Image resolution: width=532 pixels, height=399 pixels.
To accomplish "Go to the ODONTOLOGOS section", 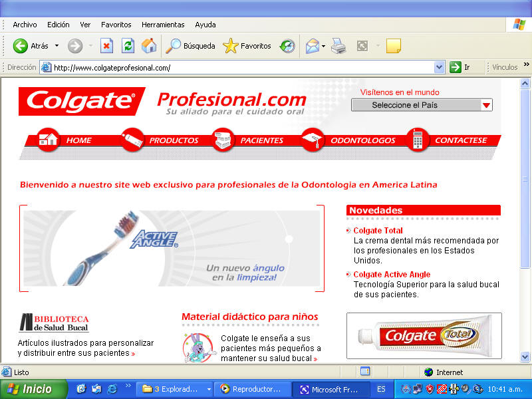I will click(363, 140).
